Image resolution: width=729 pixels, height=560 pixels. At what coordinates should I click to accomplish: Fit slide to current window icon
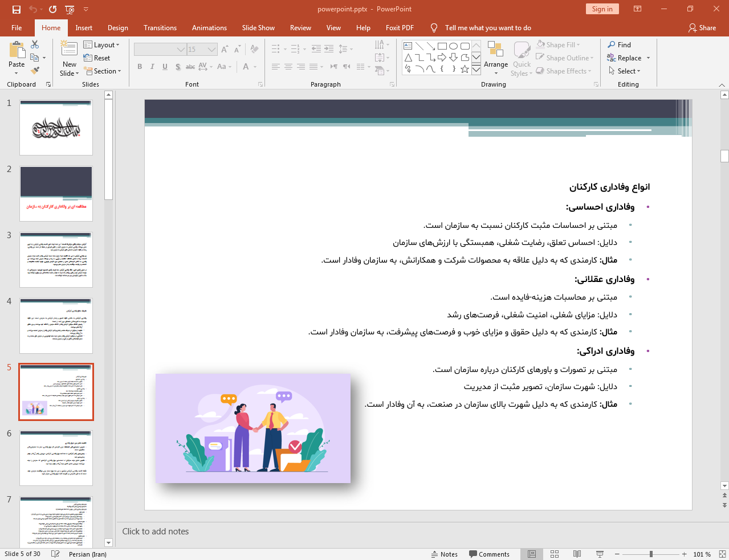point(722,554)
